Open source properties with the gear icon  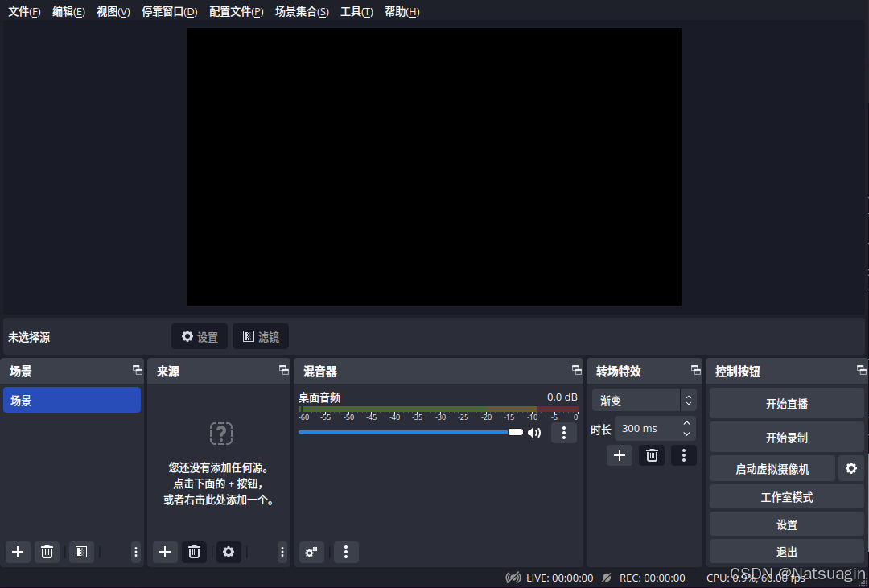(x=229, y=552)
